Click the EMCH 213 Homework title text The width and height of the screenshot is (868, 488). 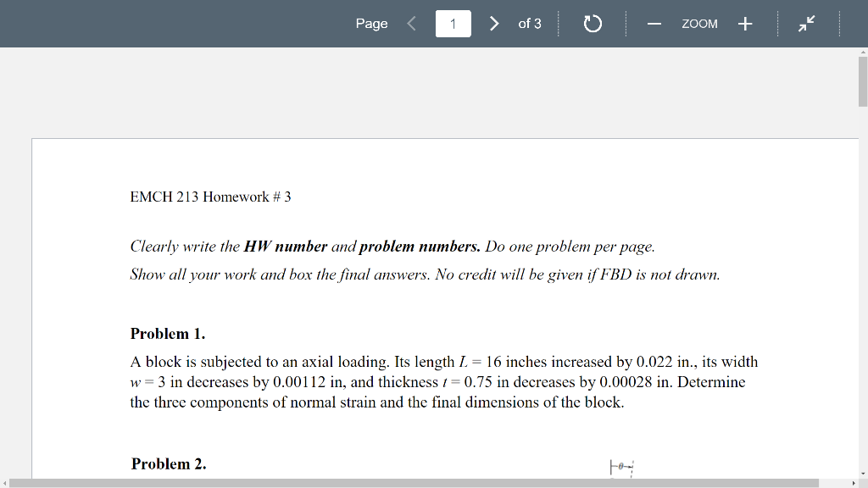(x=209, y=196)
